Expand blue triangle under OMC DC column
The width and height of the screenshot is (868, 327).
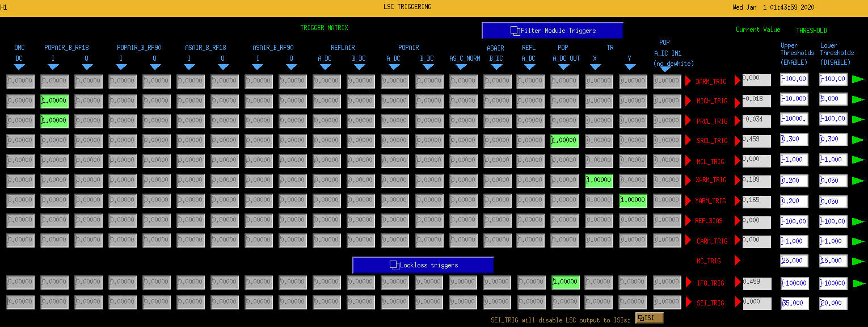point(19,67)
